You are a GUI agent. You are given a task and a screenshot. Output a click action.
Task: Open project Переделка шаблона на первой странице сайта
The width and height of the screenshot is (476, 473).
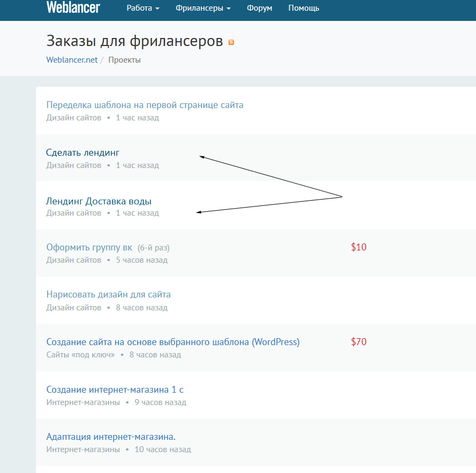(x=145, y=105)
